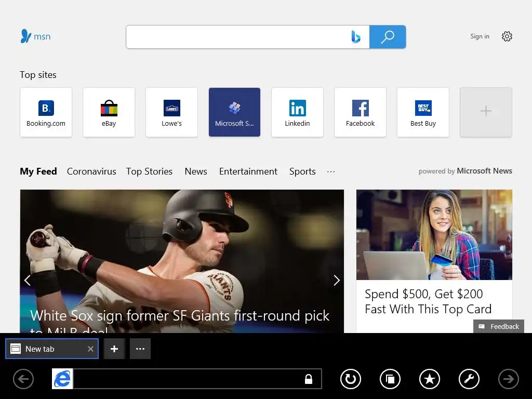Image resolution: width=532 pixels, height=399 pixels.
Task: Go back with the back arrow button
Action: pyautogui.click(x=23, y=379)
